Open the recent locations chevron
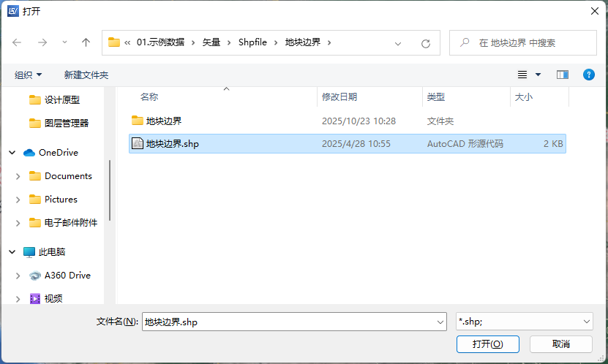 pos(64,42)
